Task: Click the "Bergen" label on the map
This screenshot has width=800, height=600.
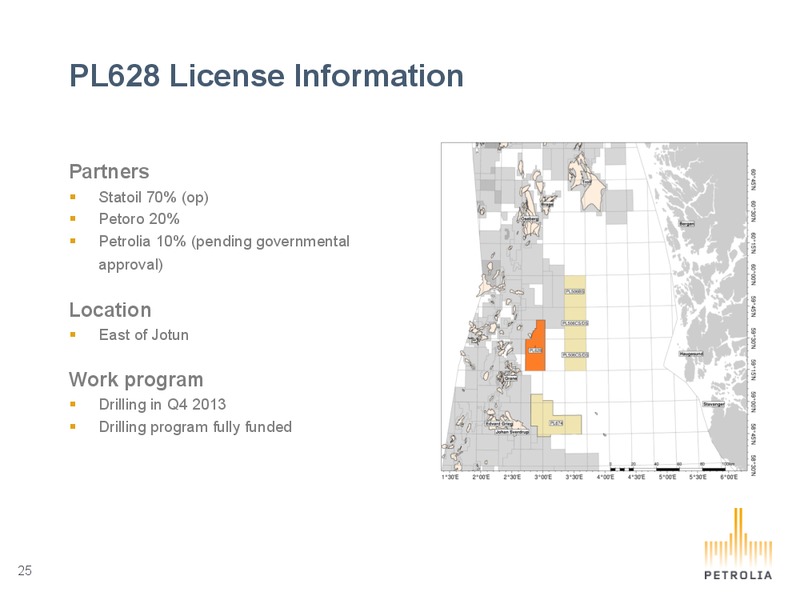Action: [687, 223]
